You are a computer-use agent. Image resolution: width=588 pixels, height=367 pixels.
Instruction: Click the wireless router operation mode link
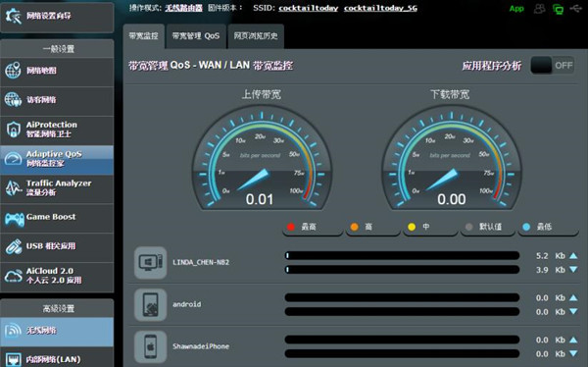184,8
